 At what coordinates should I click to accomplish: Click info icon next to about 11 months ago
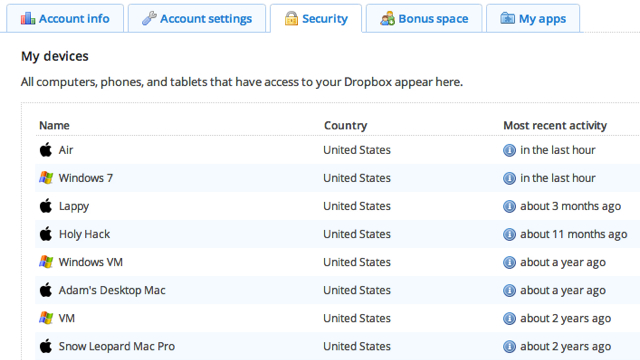pos(509,234)
